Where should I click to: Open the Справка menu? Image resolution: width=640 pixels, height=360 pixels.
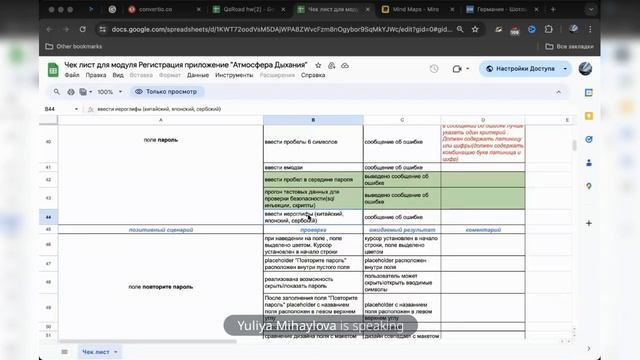(x=313, y=75)
